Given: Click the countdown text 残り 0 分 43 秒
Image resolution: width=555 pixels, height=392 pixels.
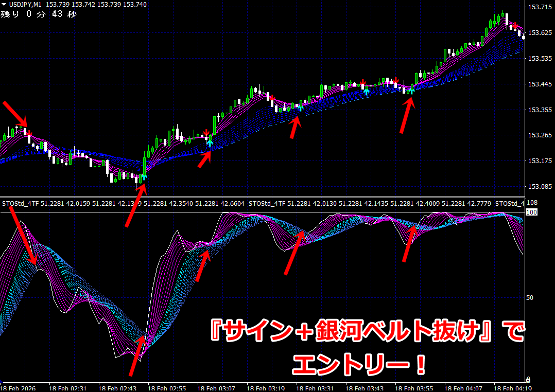Looking at the screenshot, I should [x=39, y=14].
